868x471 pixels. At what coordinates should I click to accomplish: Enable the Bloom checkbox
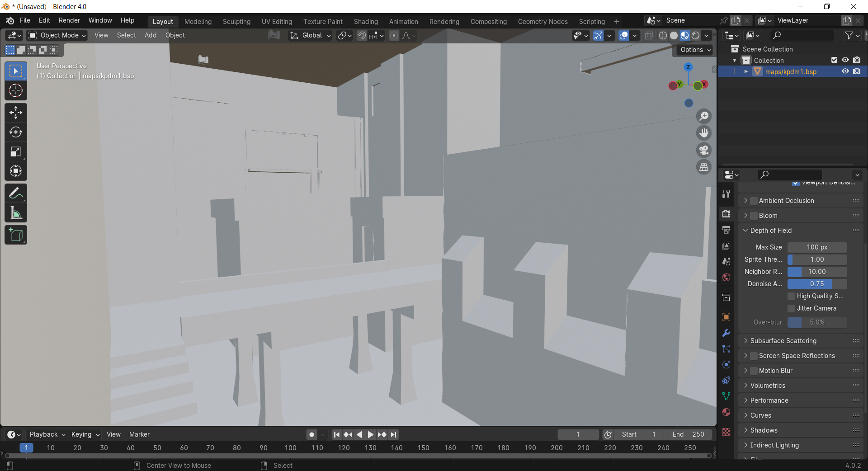tap(754, 216)
